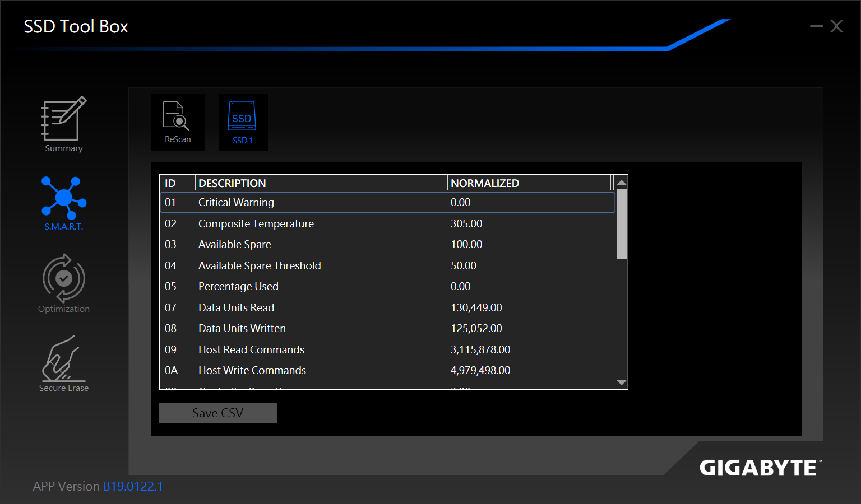Open the Optimization section icon

[63, 278]
